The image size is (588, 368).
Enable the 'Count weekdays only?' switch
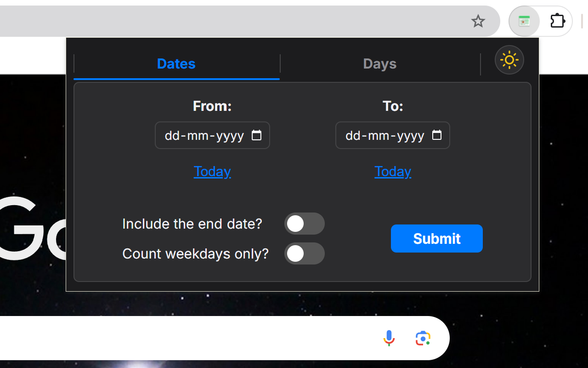[x=305, y=253]
